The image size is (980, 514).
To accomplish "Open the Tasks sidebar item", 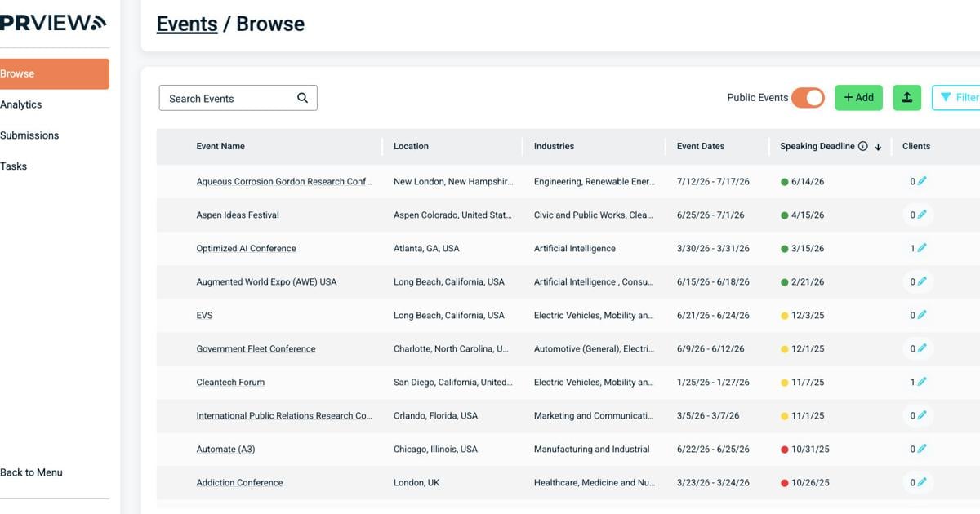I will (x=14, y=166).
